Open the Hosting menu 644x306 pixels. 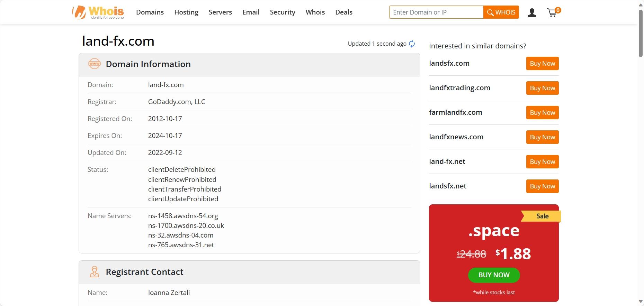coord(186,12)
